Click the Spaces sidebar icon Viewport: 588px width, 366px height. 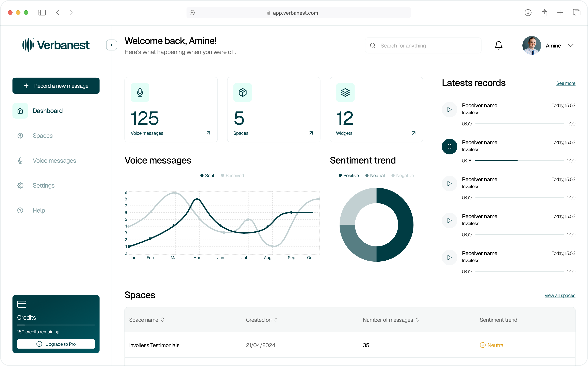(20, 135)
